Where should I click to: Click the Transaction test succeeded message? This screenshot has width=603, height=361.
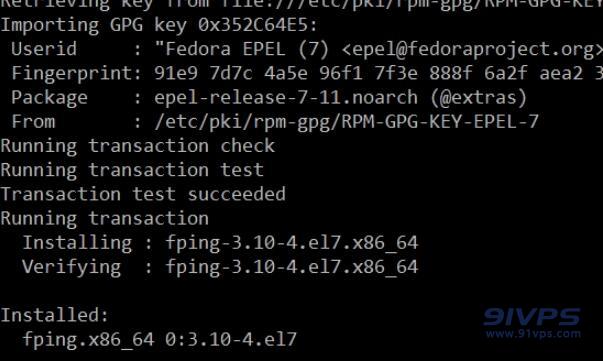[x=143, y=195]
